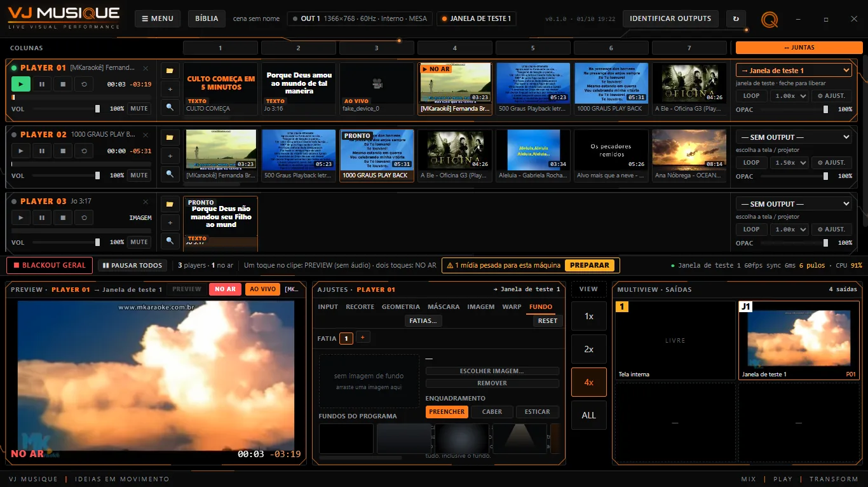Image resolution: width=868 pixels, height=487 pixels.
Task: Click the PREPARAR button
Action: point(590,266)
